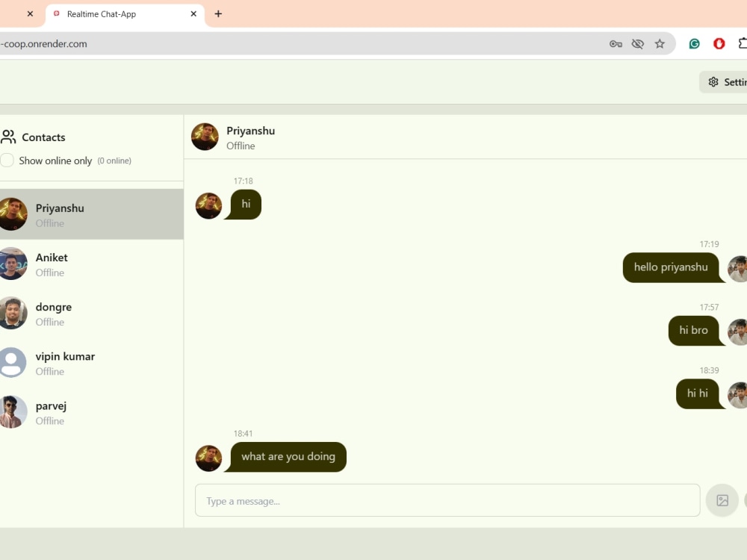This screenshot has width=747, height=560.
Task: Click the crossed-out eye icon in the address bar
Action: pos(637,44)
